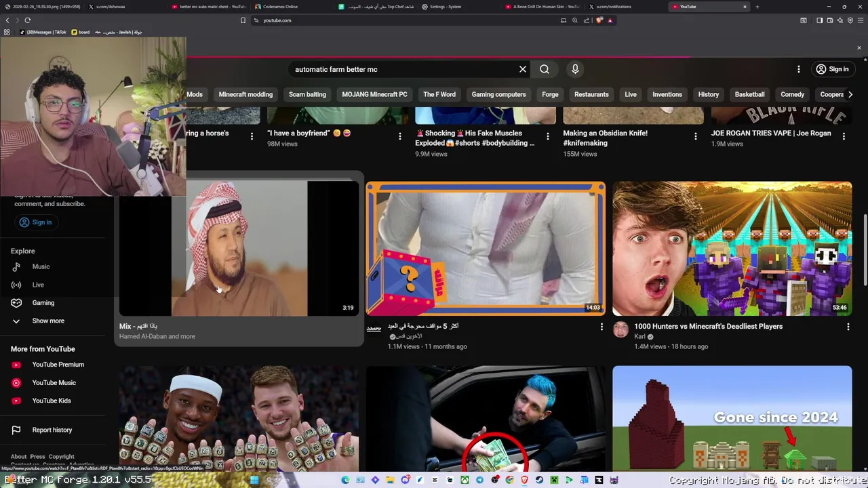Click the youtube.com address bar
Image resolution: width=868 pixels, height=488 pixels.
click(x=407, y=20)
